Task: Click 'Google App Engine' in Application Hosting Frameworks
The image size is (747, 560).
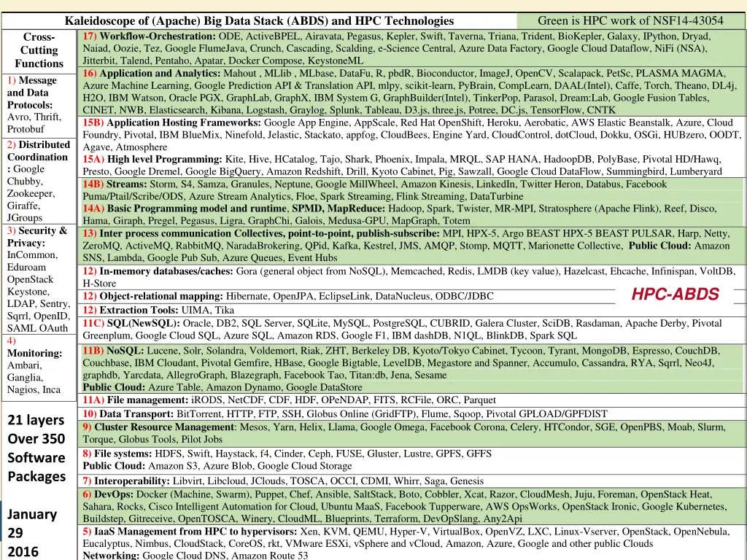Action: [x=306, y=122]
